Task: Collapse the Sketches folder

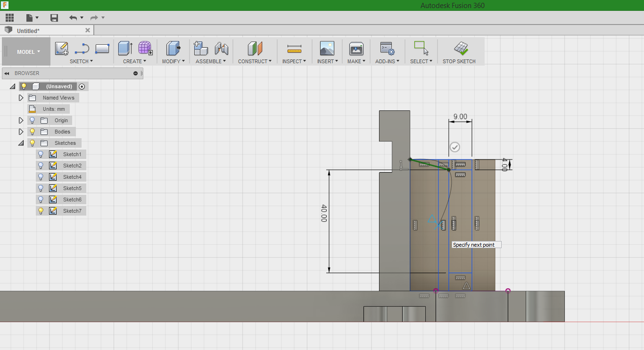Action: [x=21, y=143]
